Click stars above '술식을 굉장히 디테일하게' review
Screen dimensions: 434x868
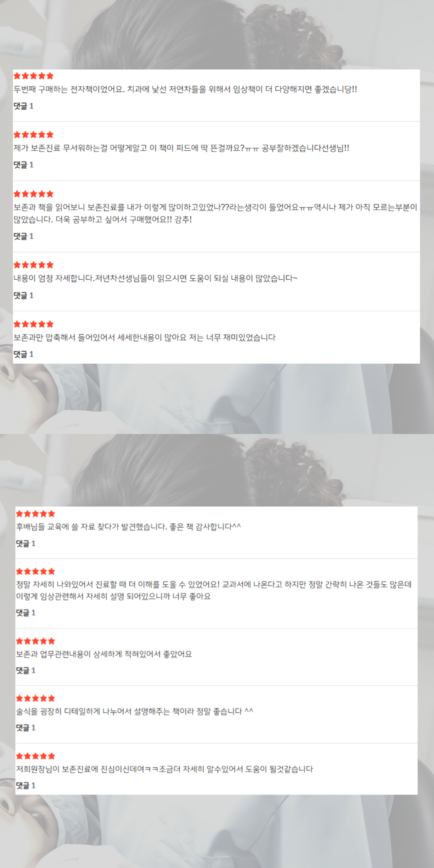tap(35, 698)
